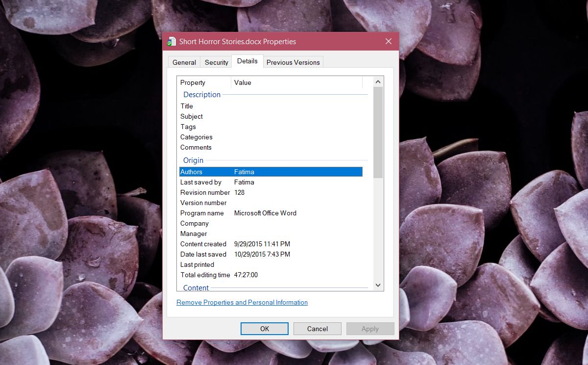Switch to the General tab
This screenshot has height=365, width=588.
[x=184, y=62]
